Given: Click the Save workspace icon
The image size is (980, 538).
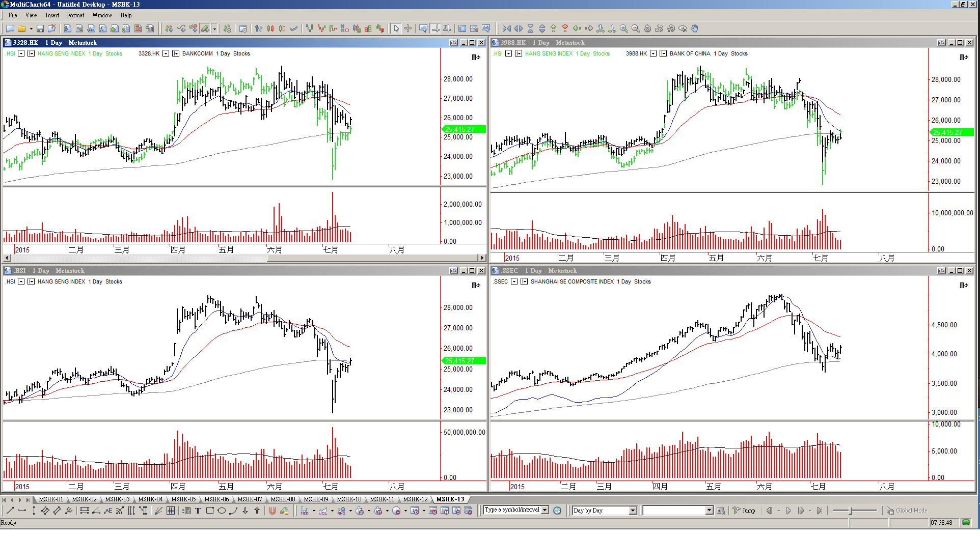Looking at the screenshot, I should pyautogui.click(x=40, y=29).
